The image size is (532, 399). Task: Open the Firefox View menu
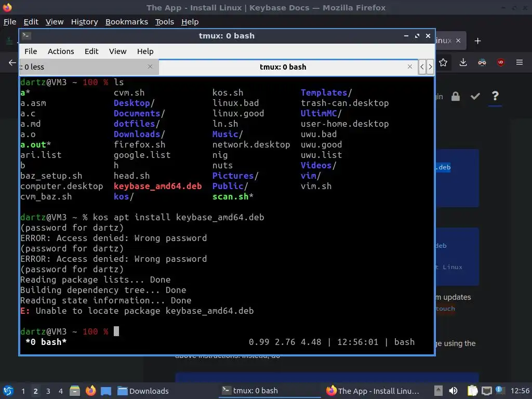[x=54, y=22]
